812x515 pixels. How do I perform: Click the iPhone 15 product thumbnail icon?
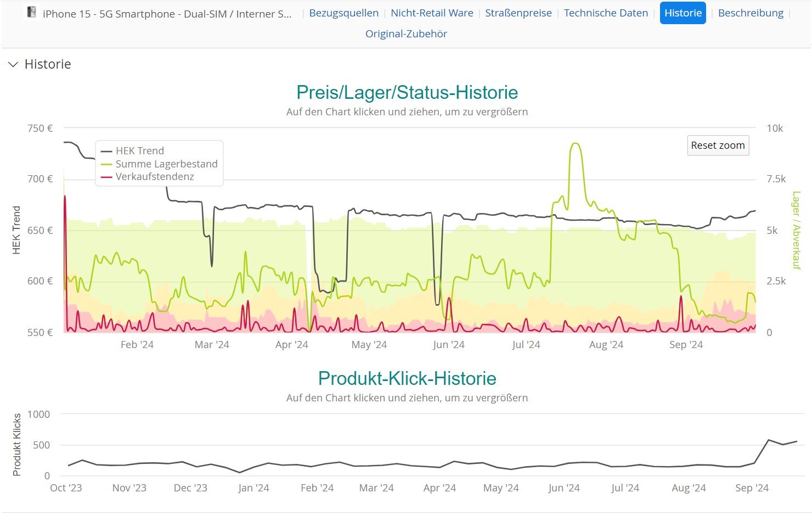[x=32, y=12]
